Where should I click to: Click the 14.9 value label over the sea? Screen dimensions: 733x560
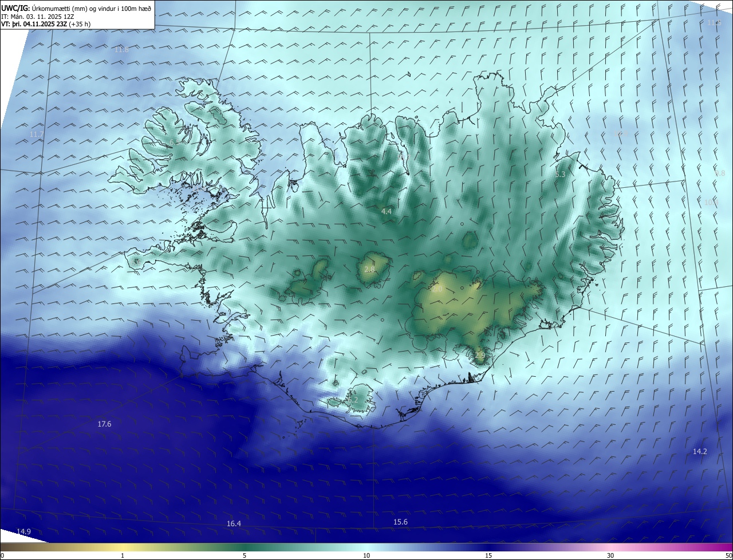pos(23,531)
